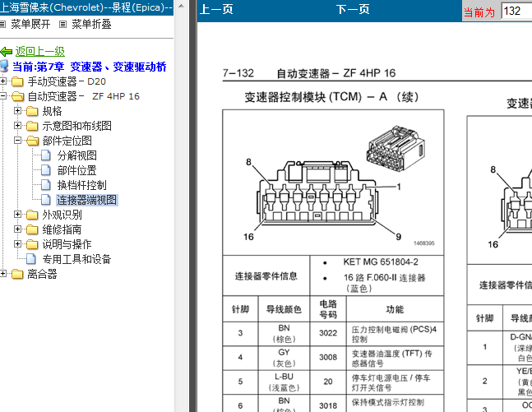Click the 专用工具和设备 document icon
This screenshot has height=412, width=532.
(31, 259)
